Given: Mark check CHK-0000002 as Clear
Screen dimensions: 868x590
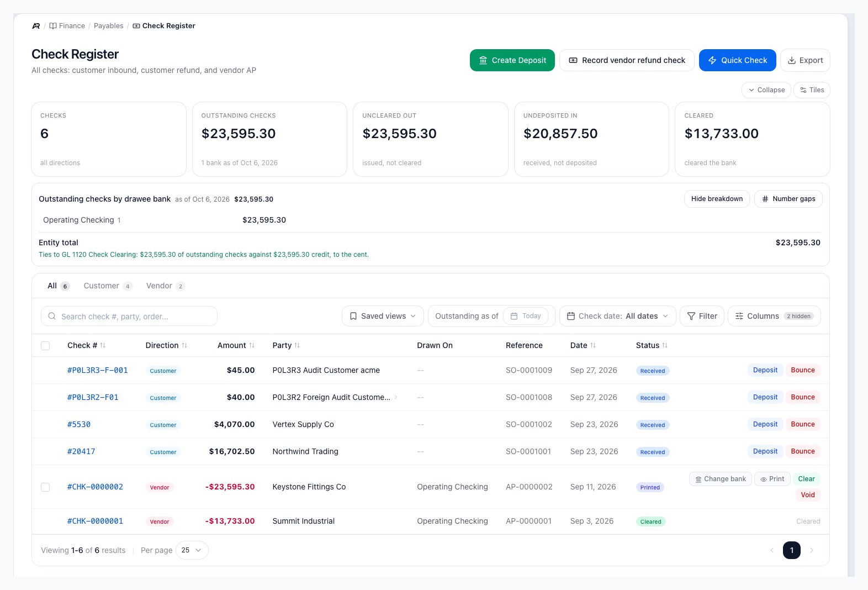Looking at the screenshot, I should 806,479.
